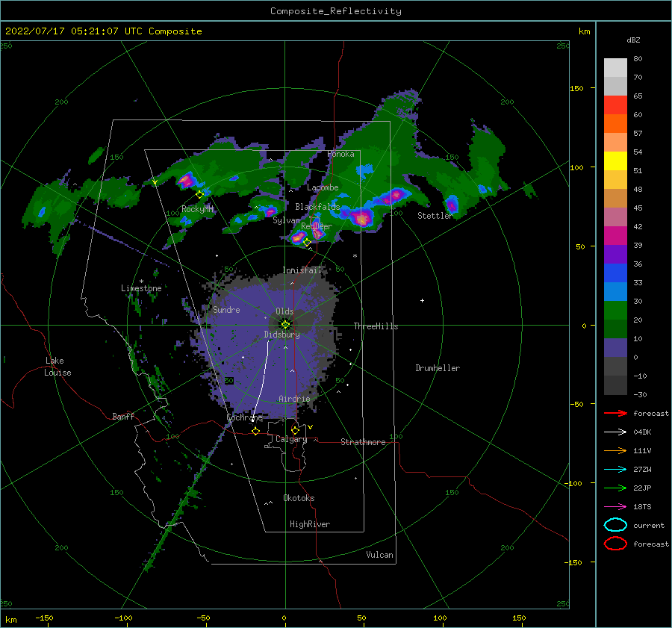Select the red forecast ellipse icon
The height and width of the screenshot is (628, 672).
[615, 544]
